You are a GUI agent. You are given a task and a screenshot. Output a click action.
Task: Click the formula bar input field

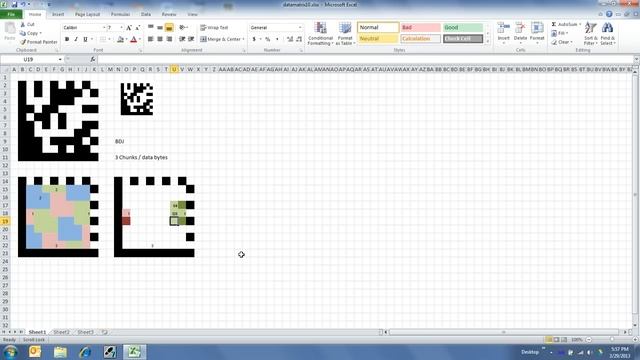point(365,60)
